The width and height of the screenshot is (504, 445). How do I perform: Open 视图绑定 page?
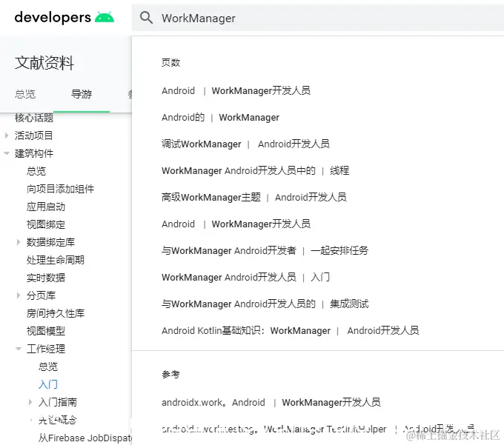tap(46, 224)
